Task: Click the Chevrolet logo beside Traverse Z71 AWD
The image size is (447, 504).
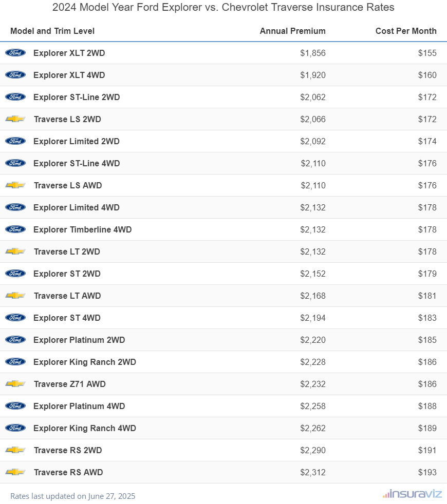Action: [x=15, y=384]
